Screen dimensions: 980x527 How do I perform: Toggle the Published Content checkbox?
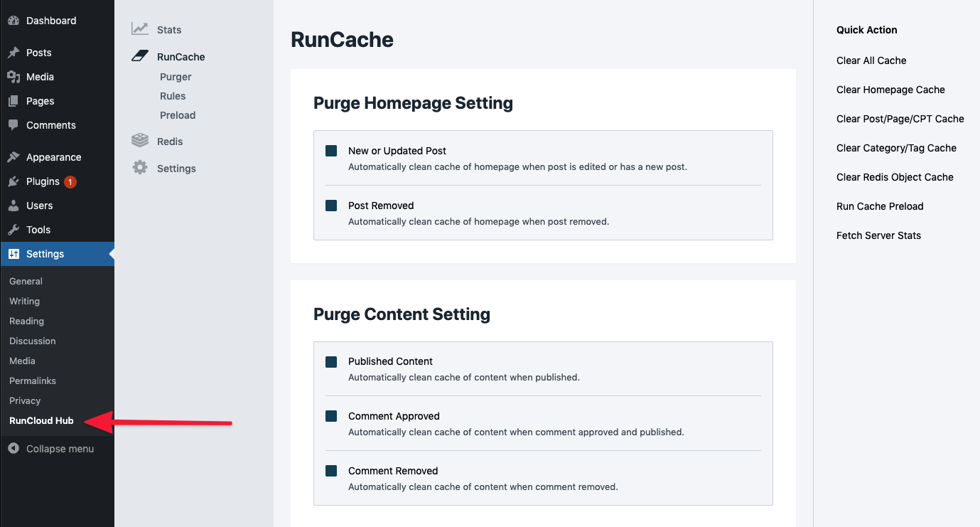[331, 361]
